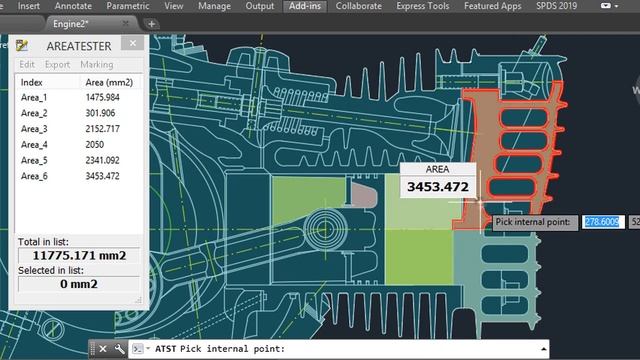The width and height of the screenshot is (640, 360).
Task: Click the AREATESTER window icon
Action: coord(22,45)
